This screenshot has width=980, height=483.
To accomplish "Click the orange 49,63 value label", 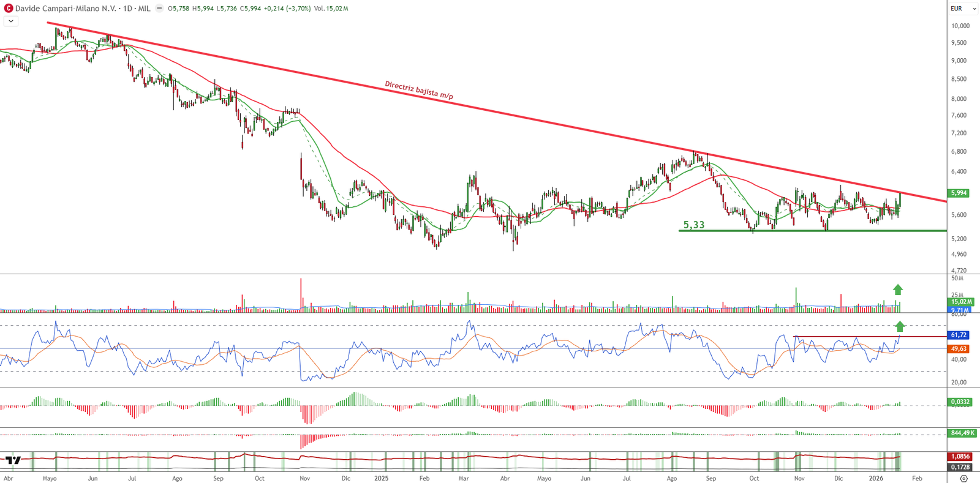I will pyautogui.click(x=959, y=348).
